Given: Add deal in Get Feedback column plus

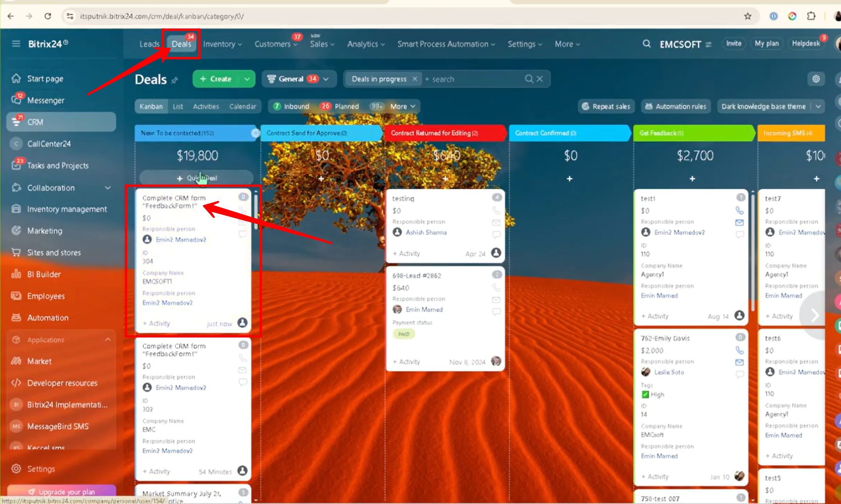Looking at the screenshot, I should coord(692,179).
